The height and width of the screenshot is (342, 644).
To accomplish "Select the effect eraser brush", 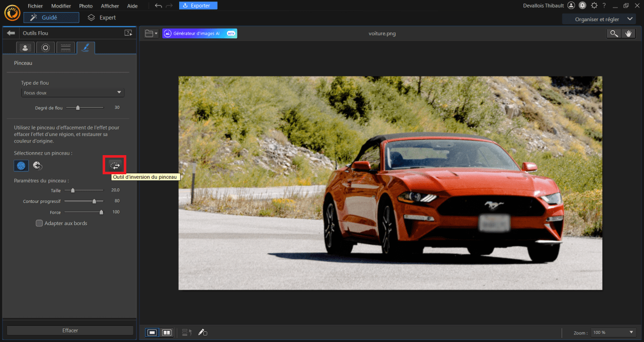I will click(37, 165).
